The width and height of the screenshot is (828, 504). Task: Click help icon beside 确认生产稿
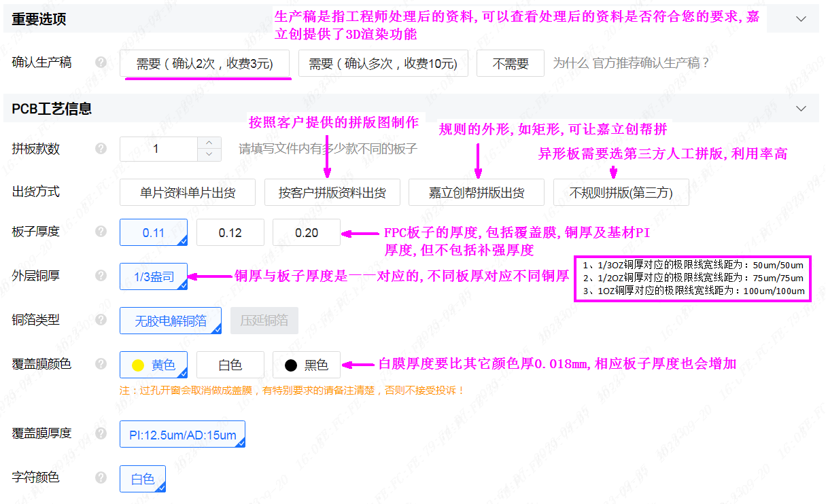[101, 62]
